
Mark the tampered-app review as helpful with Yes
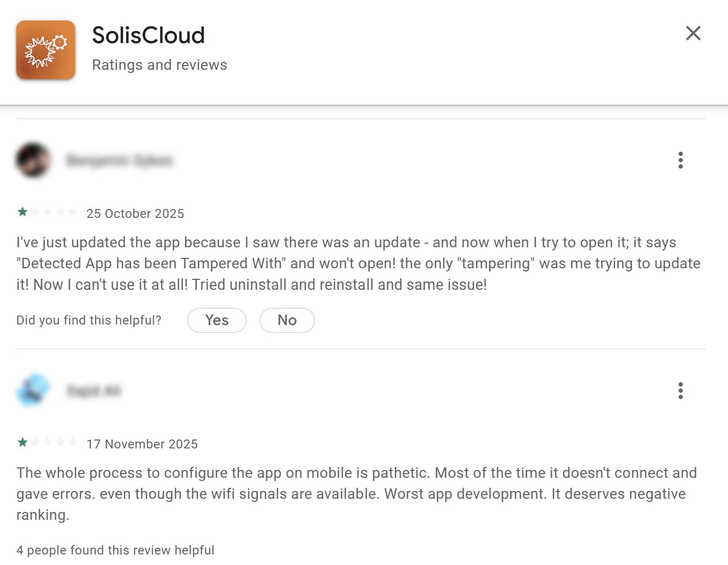click(x=216, y=320)
